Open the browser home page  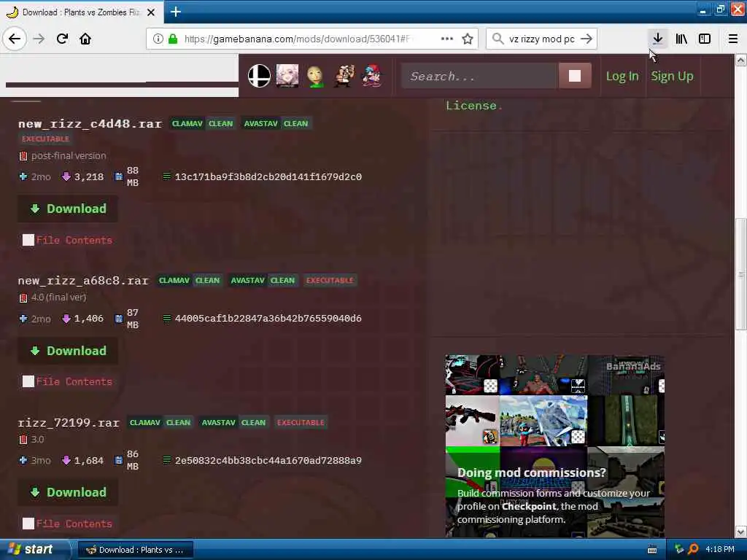pyautogui.click(x=85, y=39)
